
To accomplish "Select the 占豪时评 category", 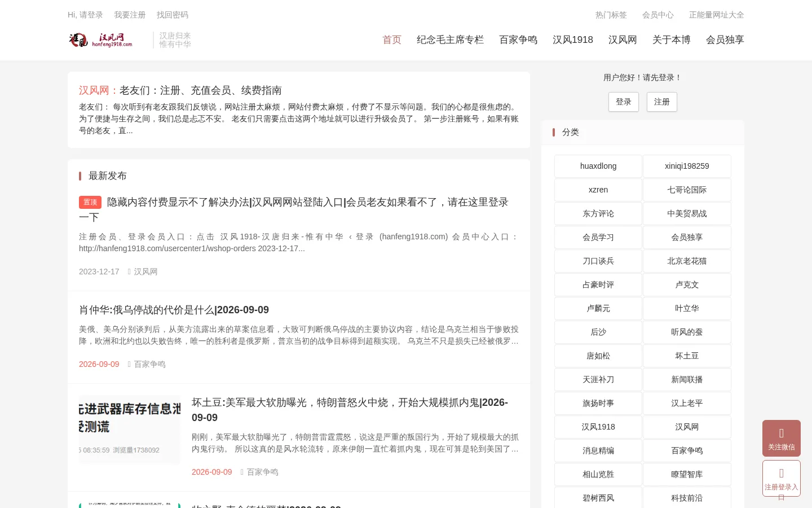I will (x=598, y=284).
